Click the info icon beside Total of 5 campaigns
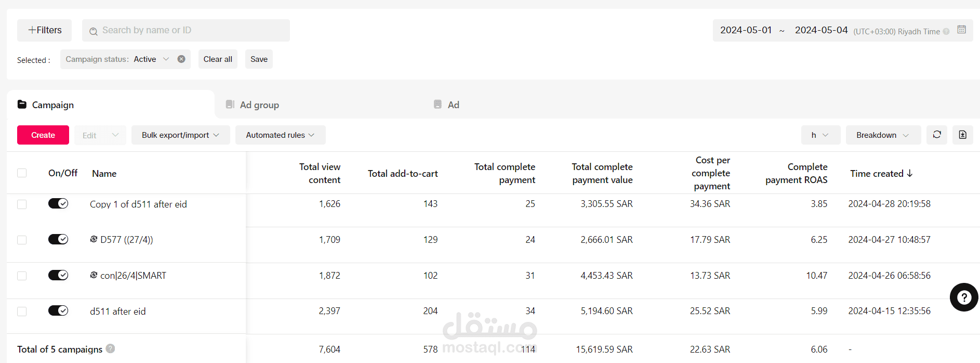 pyautogui.click(x=110, y=348)
